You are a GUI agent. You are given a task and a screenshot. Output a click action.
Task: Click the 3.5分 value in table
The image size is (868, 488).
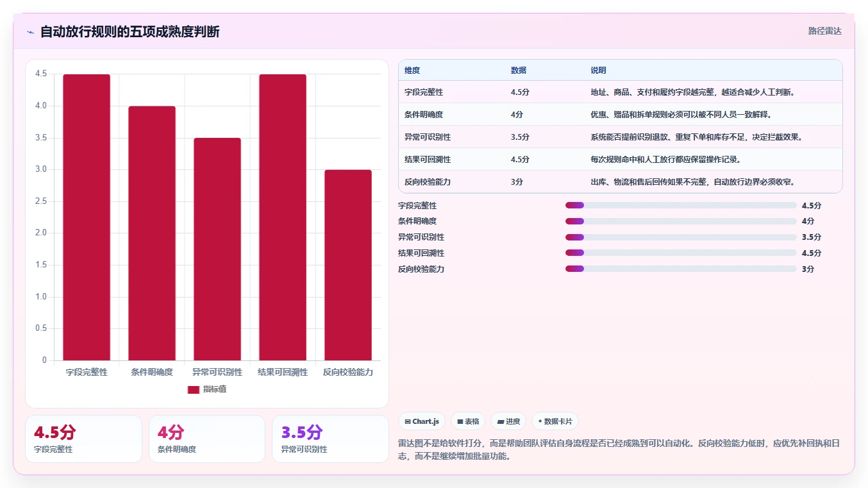coord(520,137)
